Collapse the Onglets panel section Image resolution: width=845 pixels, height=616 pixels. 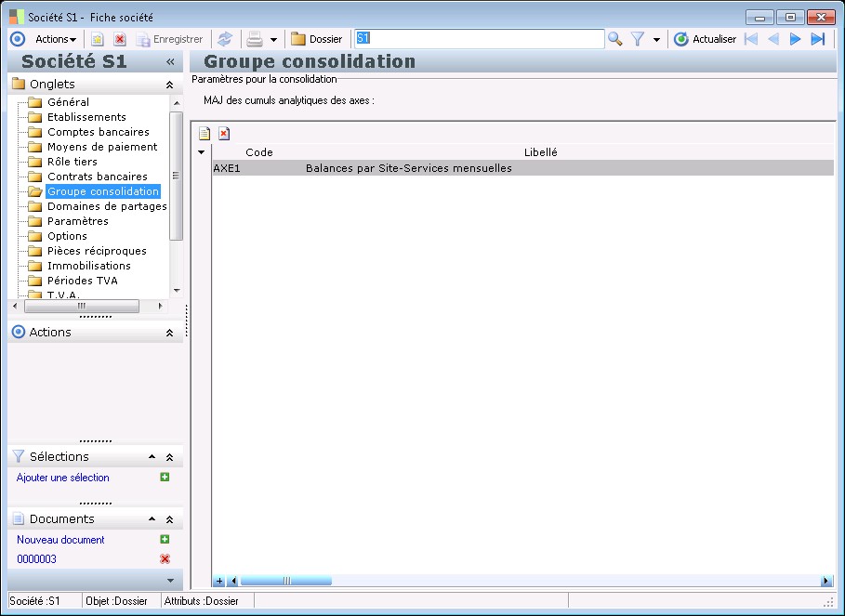[169, 85]
